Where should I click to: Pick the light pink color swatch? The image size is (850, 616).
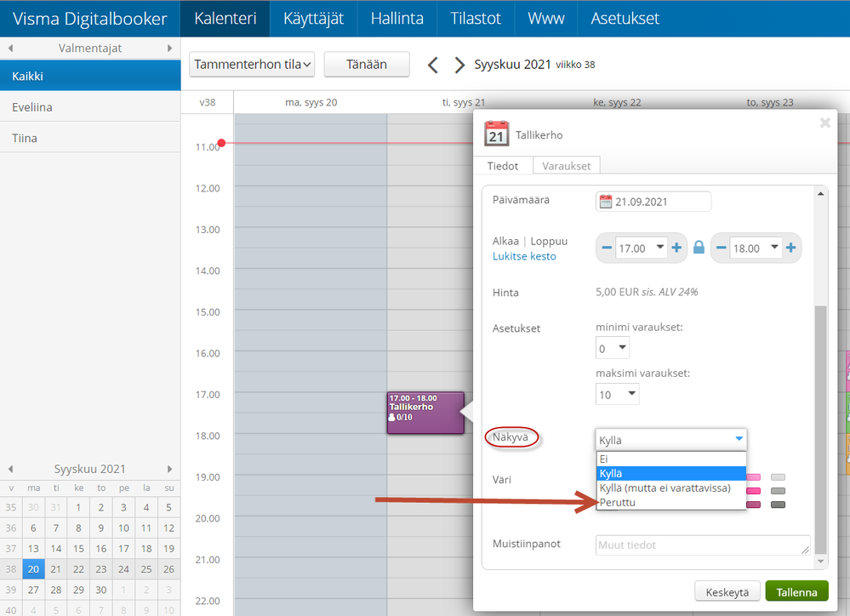tap(754, 477)
